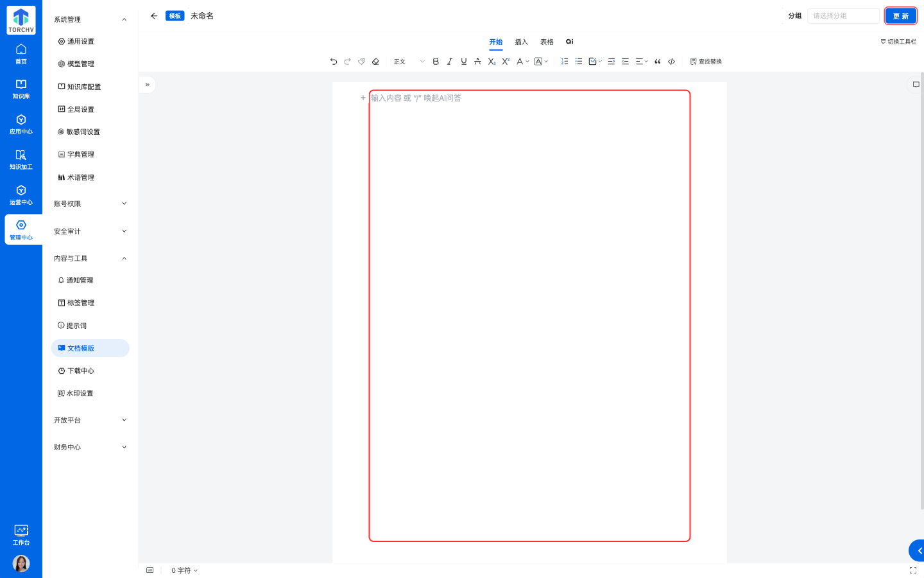Click 查找替换 find and replace
924x578 pixels.
pyautogui.click(x=706, y=62)
